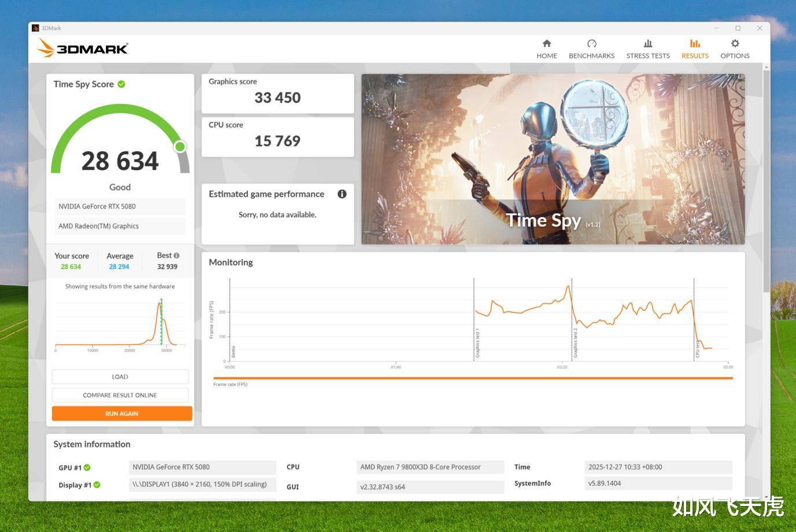Click the SystemInfo version v5.89.1404 field

(658, 483)
